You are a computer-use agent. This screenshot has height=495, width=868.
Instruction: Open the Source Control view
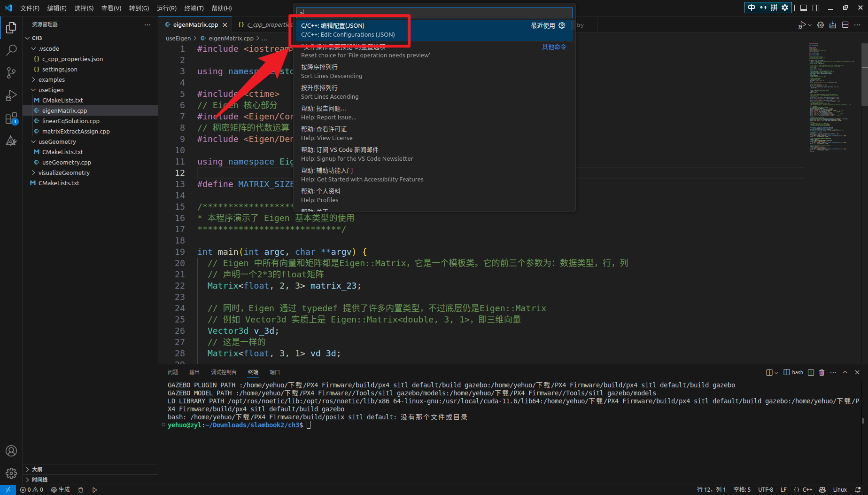tap(11, 72)
